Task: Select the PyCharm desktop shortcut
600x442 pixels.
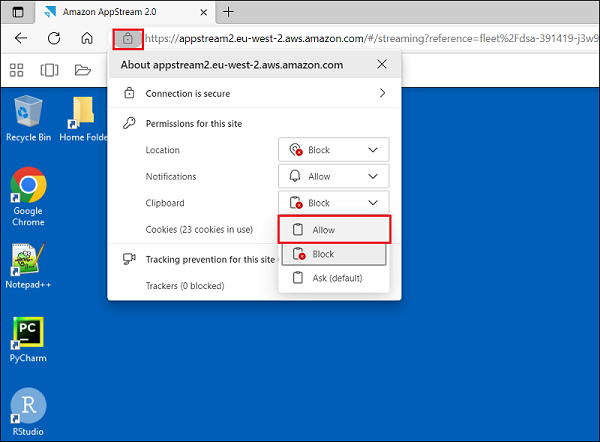Action: point(28,340)
